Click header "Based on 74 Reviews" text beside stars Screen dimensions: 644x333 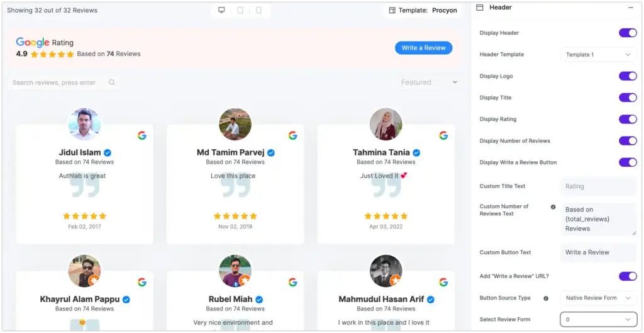109,54
